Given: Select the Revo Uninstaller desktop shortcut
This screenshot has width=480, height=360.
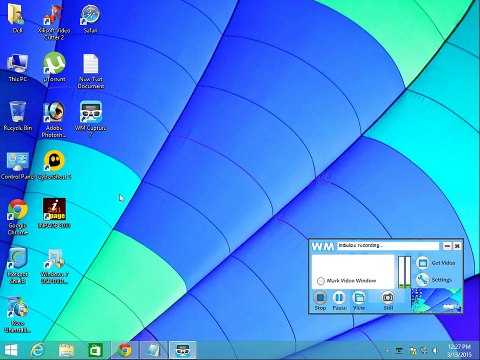Looking at the screenshot, I should [18, 315].
